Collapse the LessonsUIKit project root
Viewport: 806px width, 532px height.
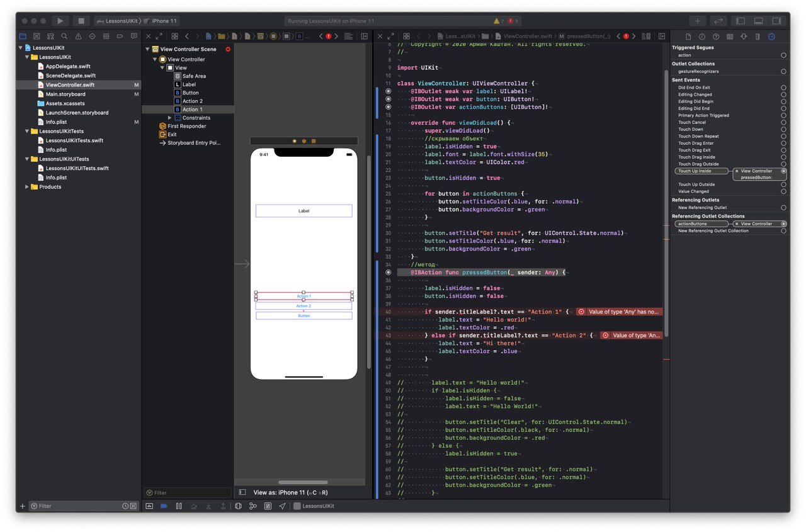pos(21,48)
